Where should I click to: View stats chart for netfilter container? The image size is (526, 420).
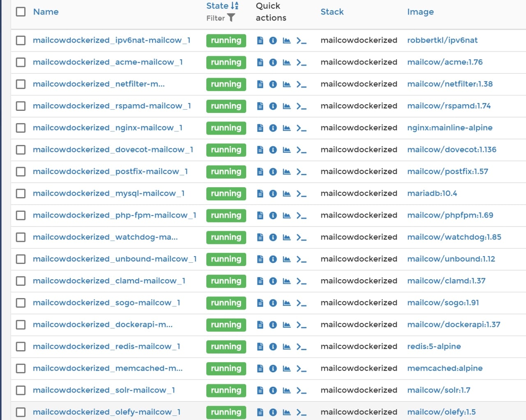(287, 84)
